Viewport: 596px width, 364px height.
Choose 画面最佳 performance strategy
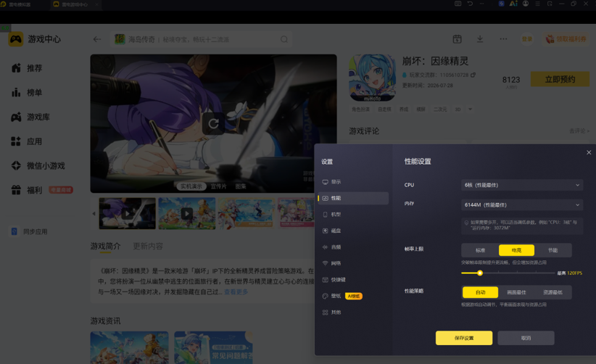pyautogui.click(x=516, y=292)
